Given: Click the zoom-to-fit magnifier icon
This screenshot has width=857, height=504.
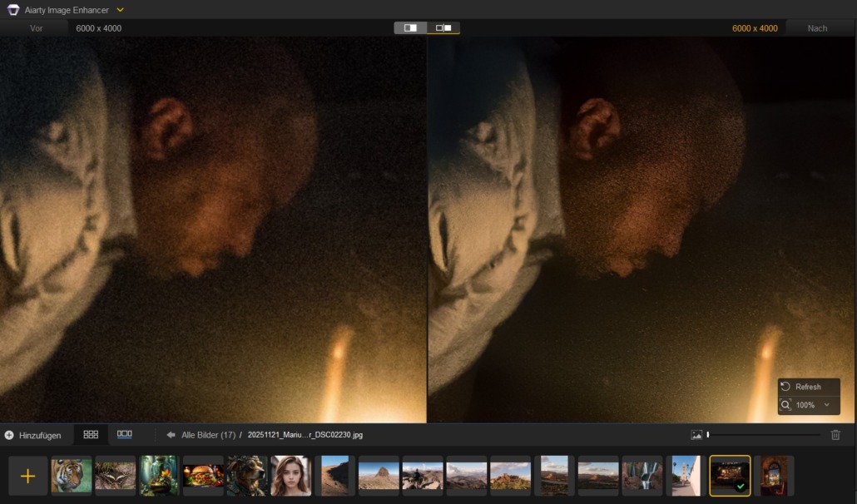Looking at the screenshot, I should pyautogui.click(x=785, y=405).
